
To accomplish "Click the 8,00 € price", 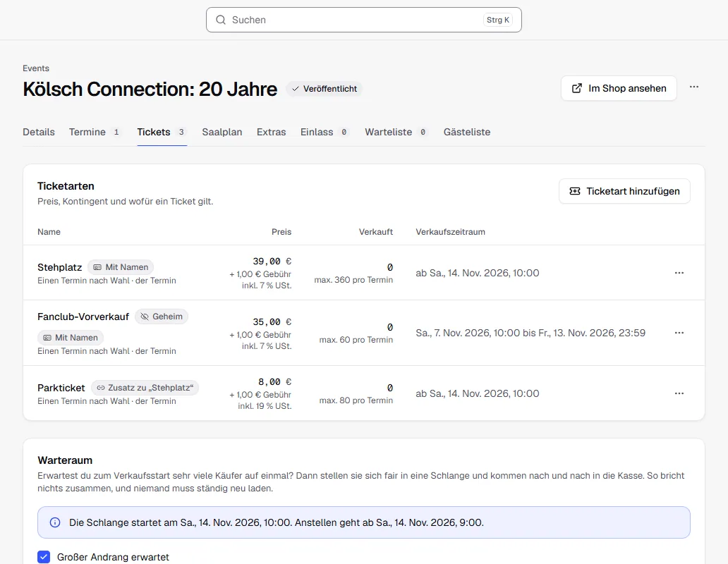I will coord(275,381).
